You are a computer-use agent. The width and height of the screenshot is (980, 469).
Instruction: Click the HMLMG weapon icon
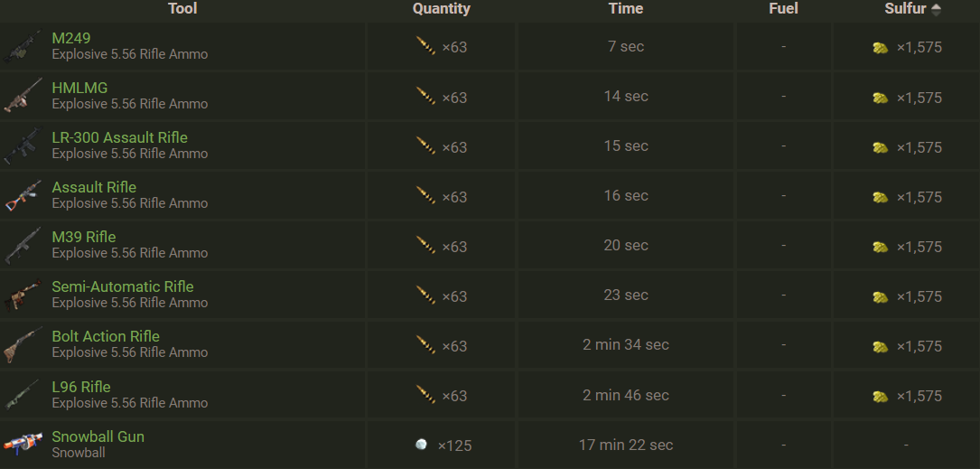[x=22, y=96]
